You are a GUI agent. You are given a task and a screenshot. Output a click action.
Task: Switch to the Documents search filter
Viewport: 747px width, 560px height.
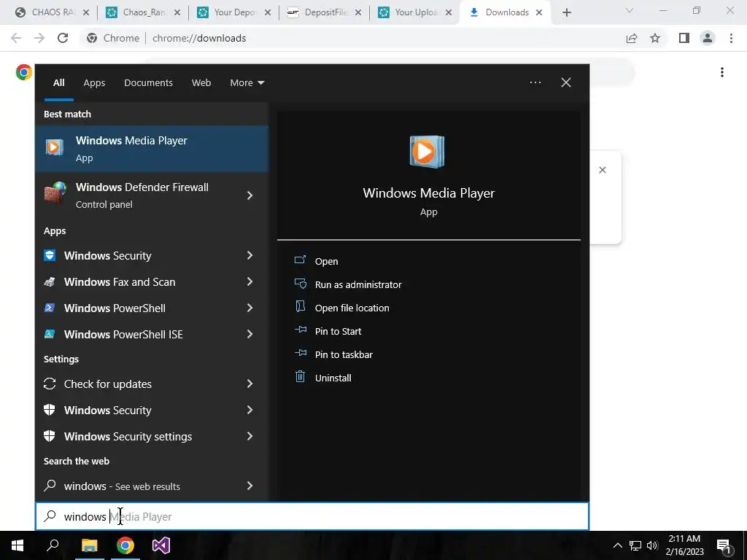pyautogui.click(x=148, y=83)
